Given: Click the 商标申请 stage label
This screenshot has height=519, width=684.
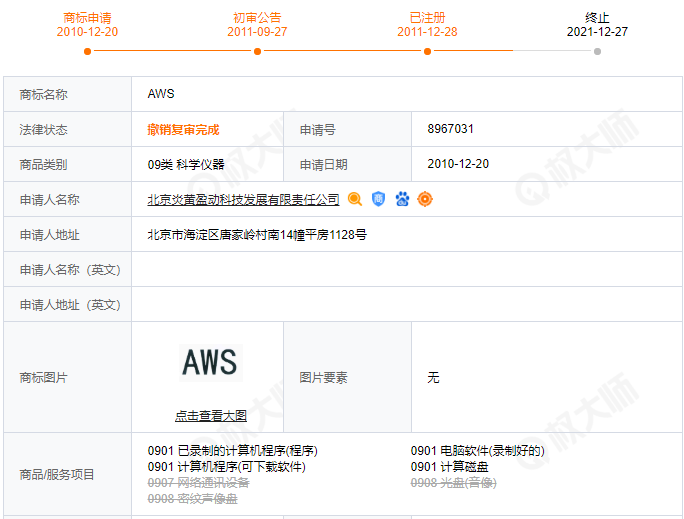Looking at the screenshot, I should coord(87,18).
